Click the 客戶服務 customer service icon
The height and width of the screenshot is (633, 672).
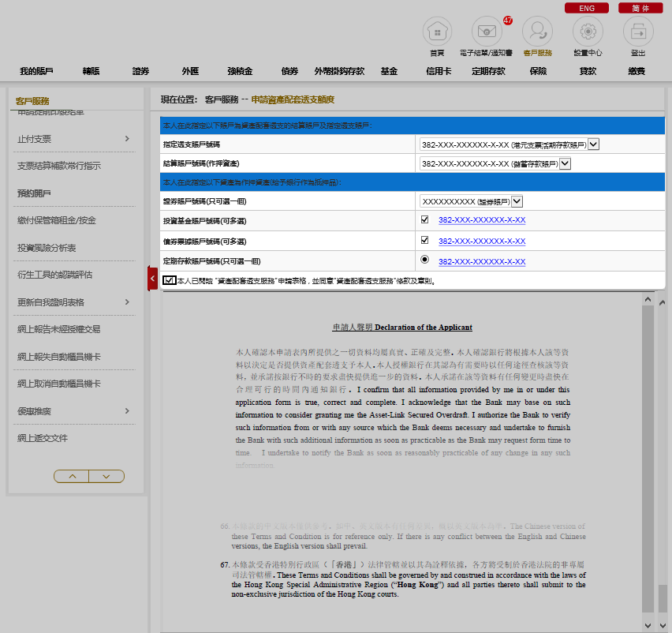[x=537, y=32]
